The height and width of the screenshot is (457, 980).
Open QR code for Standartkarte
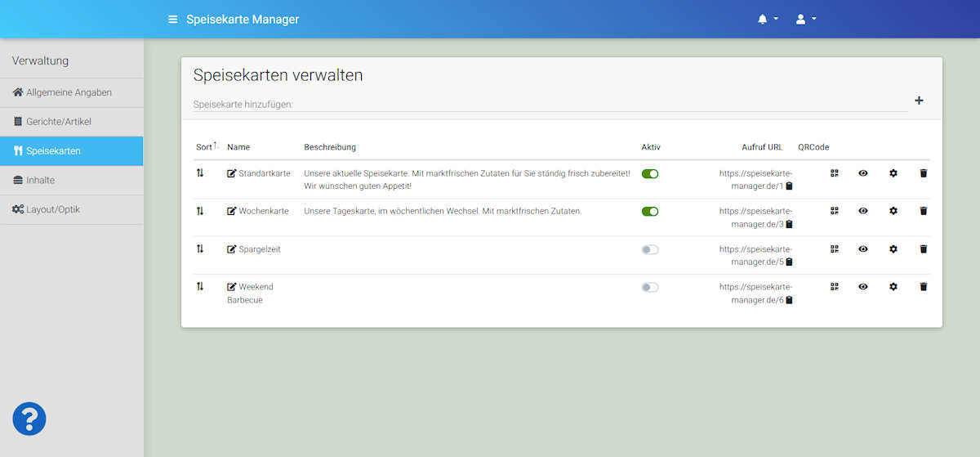point(835,173)
